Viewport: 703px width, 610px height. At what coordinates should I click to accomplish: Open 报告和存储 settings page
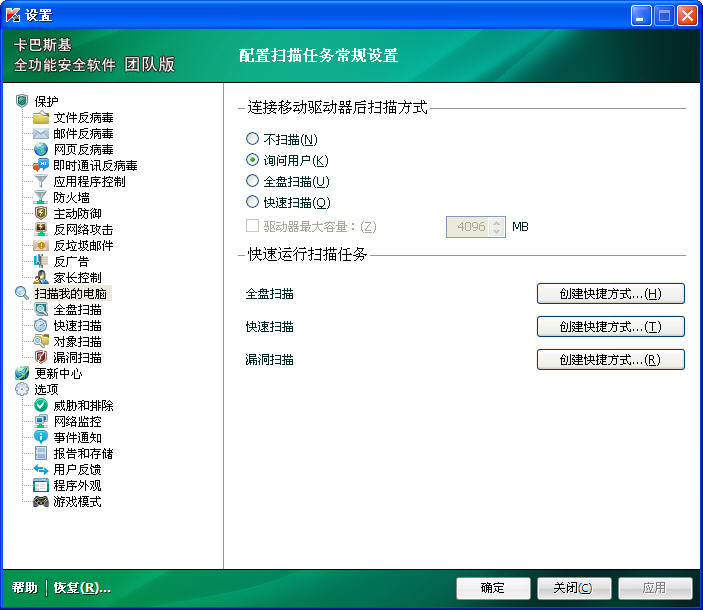pyautogui.click(x=83, y=453)
